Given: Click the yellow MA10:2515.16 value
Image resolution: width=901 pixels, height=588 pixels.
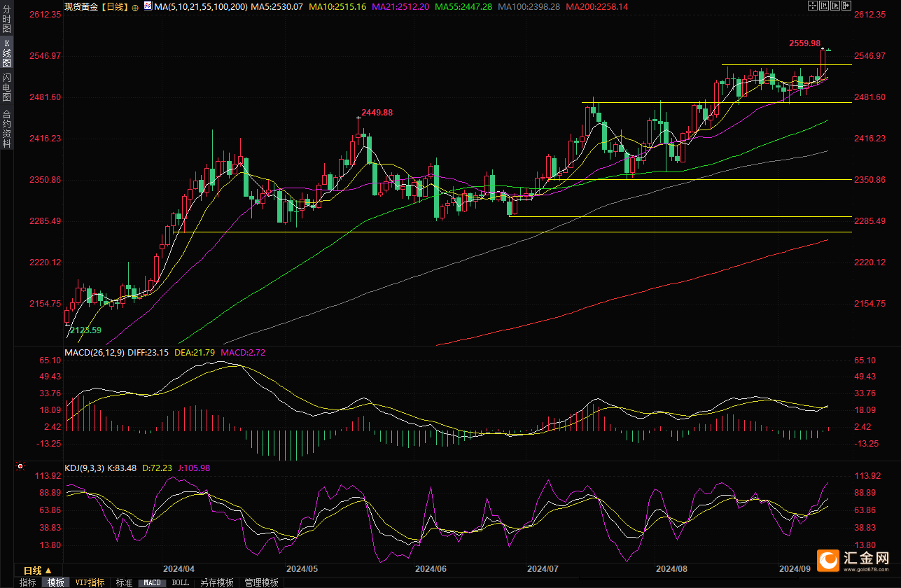Looking at the screenshot, I should pos(339,6).
